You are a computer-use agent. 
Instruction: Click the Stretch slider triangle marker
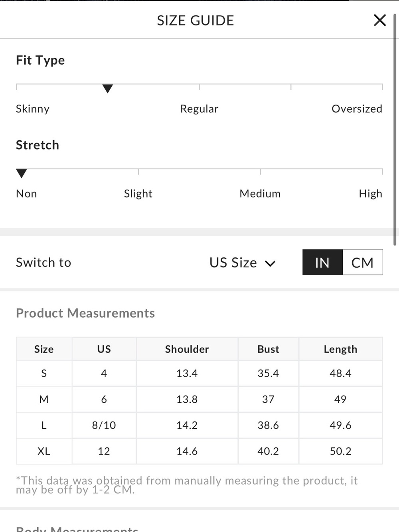click(x=22, y=173)
